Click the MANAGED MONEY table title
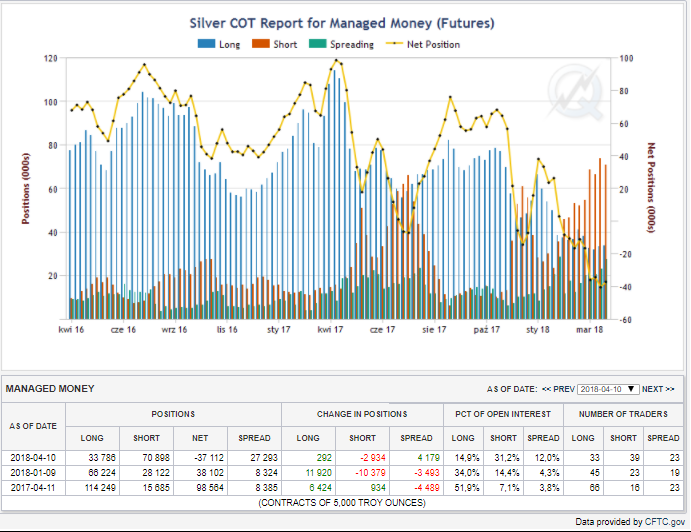 [50, 389]
